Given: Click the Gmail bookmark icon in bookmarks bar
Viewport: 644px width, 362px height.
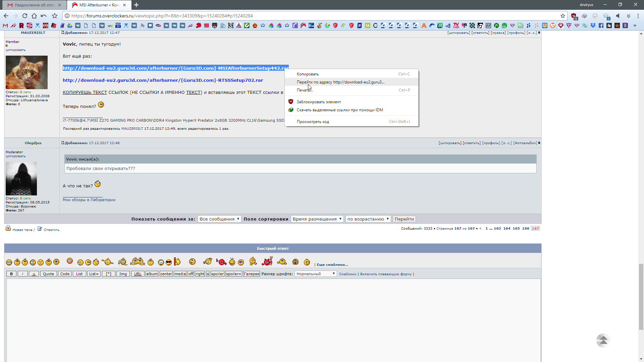Looking at the screenshot, I should [x=5, y=25].
